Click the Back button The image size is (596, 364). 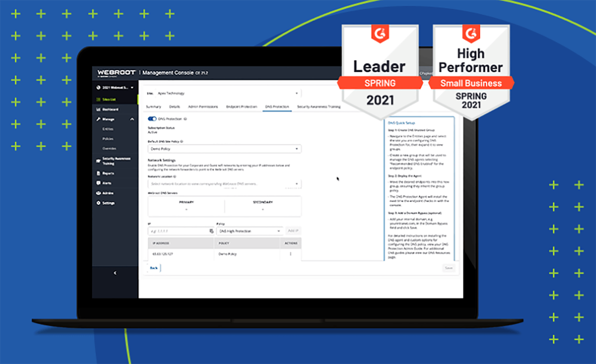pyautogui.click(x=154, y=268)
